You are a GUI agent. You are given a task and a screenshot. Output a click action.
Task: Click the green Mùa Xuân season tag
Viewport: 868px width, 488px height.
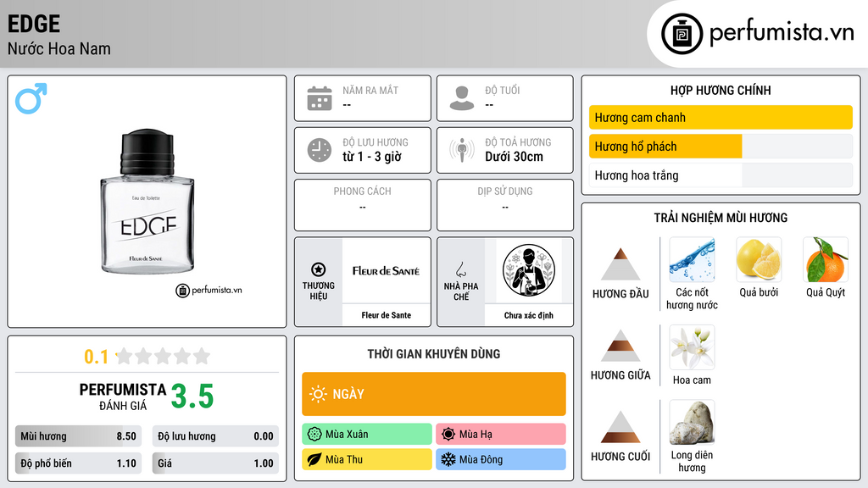pos(367,435)
